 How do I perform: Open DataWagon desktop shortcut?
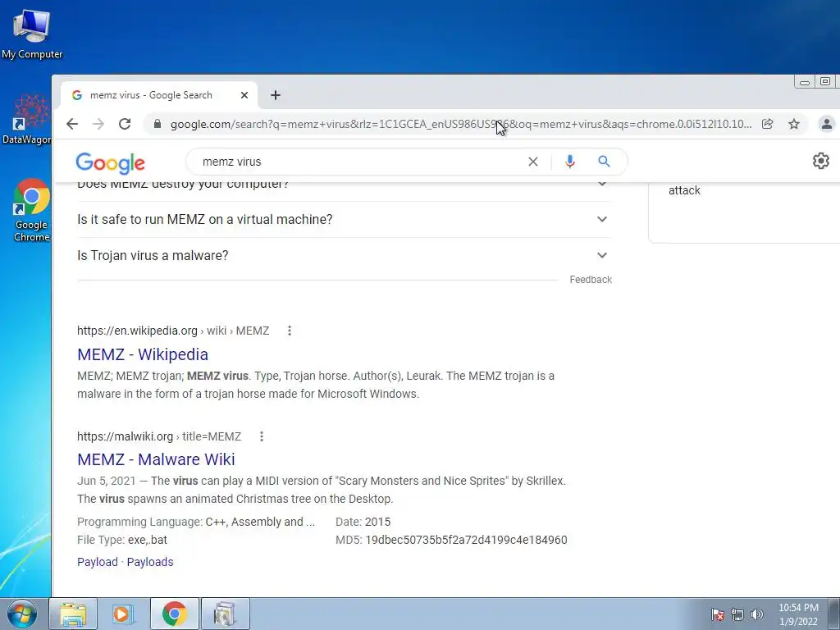(28, 120)
